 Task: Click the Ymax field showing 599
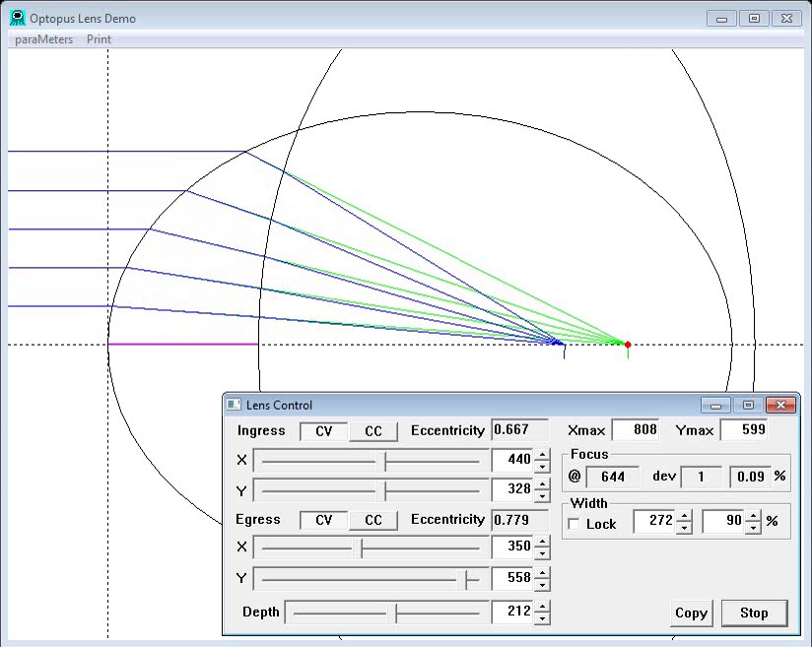point(744,430)
